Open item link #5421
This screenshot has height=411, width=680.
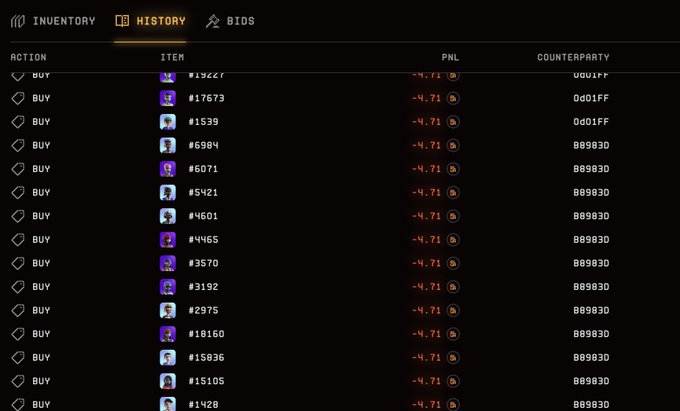(203, 192)
